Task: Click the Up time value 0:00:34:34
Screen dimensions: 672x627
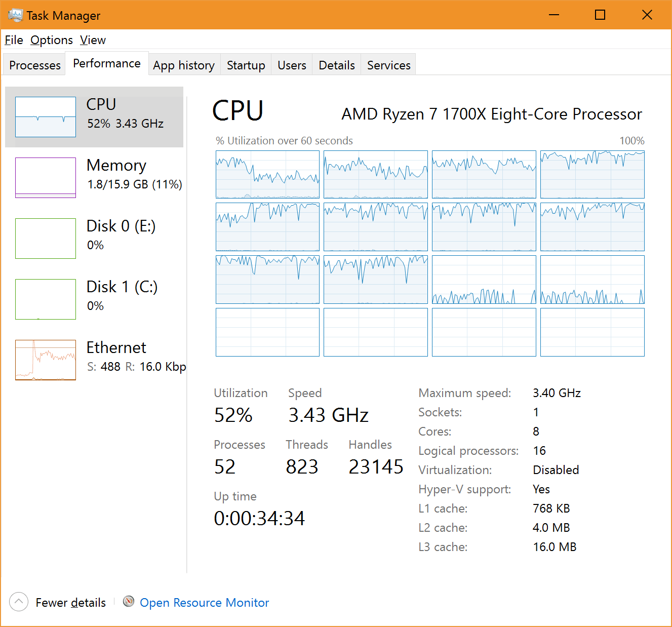Action: (259, 519)
